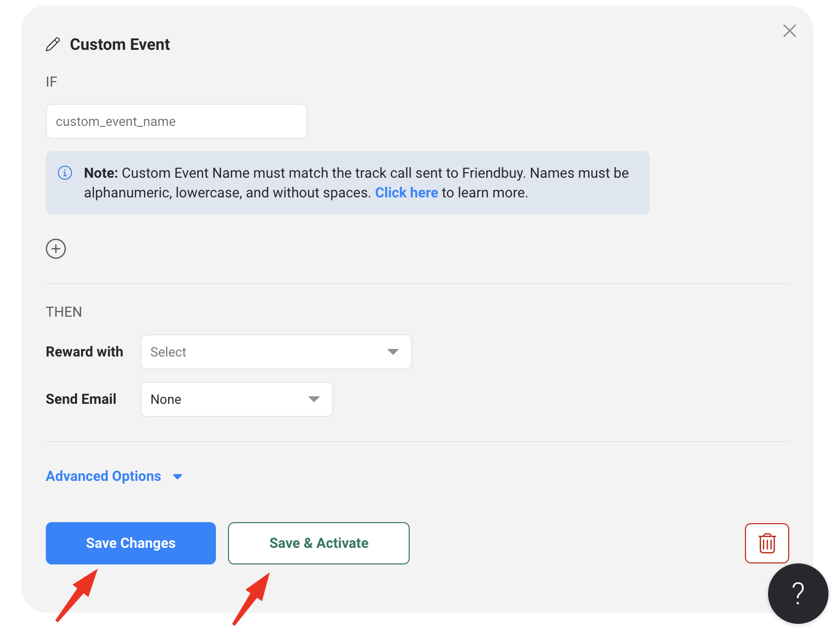Open the help question mark bubble
This screenshot has width=833, height=644.
pyautogui.click(x=798, y=593)
